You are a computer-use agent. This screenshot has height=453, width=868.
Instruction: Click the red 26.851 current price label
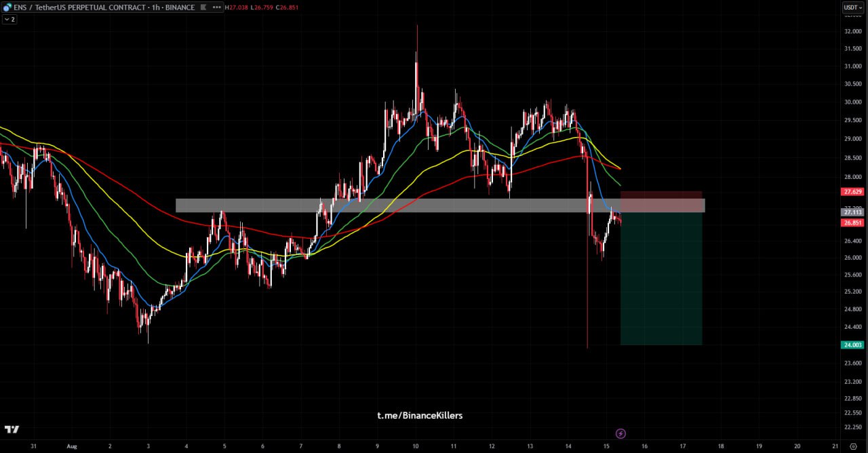tap(852, 222)
